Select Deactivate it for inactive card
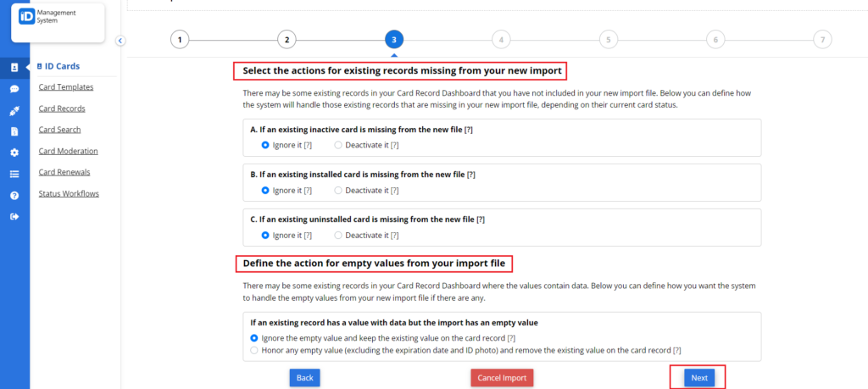The width and height of the screenshot is (868, 389). pos(338,145)
